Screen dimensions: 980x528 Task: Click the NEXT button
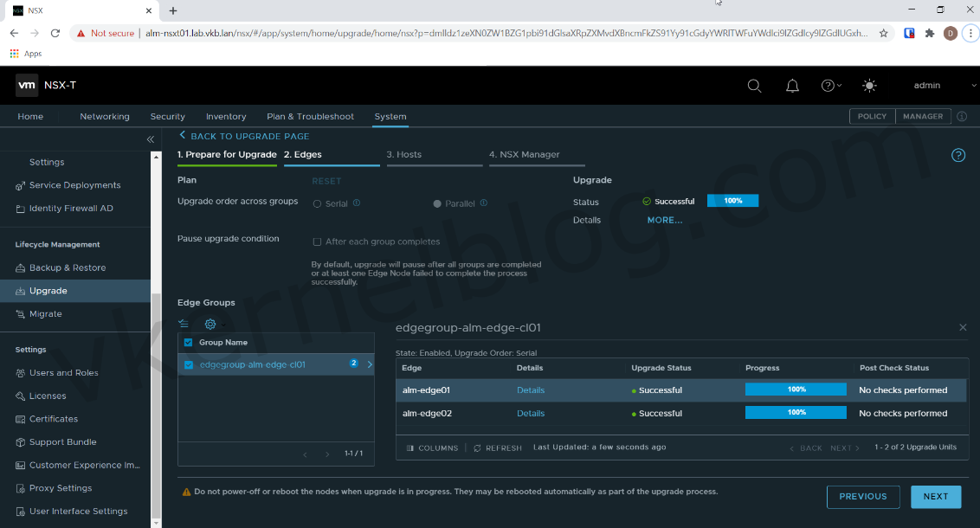tap(935, 497)
